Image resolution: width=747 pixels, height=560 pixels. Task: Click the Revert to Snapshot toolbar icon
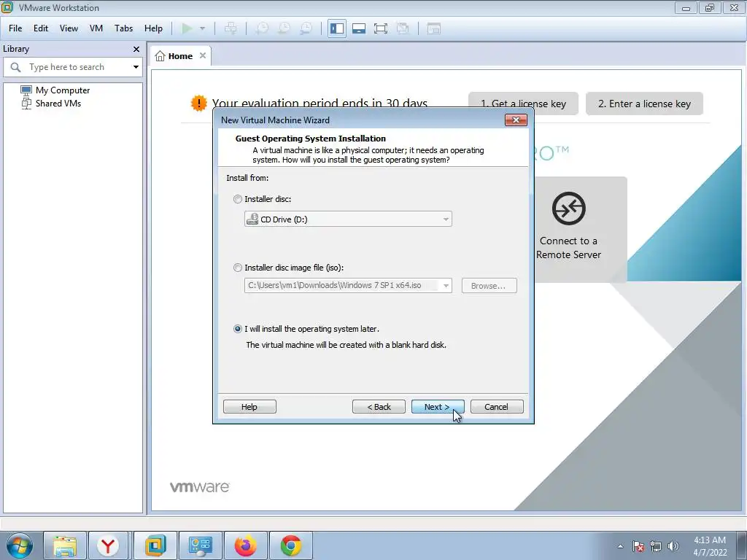(284, 28)
